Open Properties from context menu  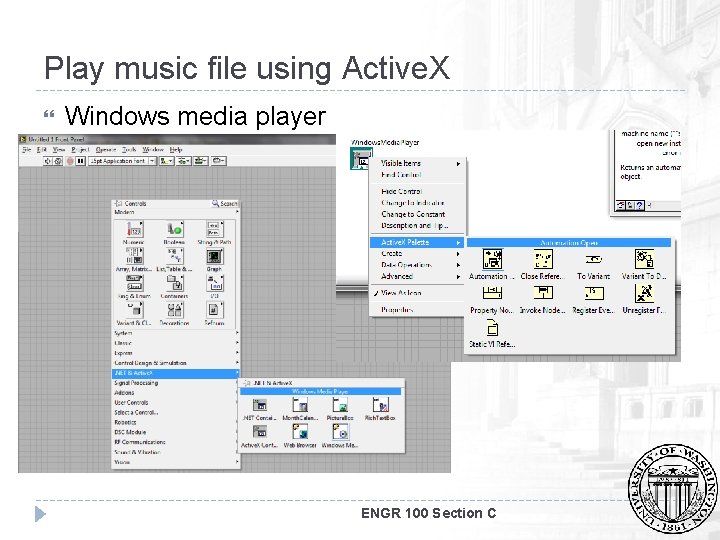pyautogui.click(x=417, y=310)
